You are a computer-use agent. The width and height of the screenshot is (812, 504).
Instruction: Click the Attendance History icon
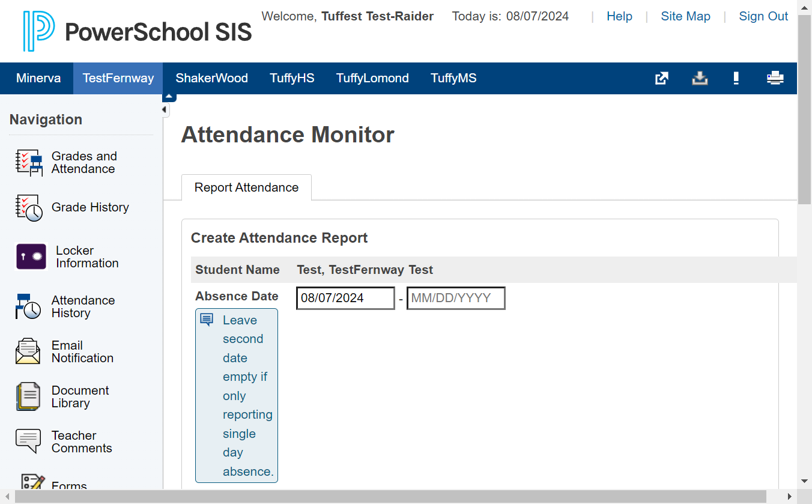[28, 306]
